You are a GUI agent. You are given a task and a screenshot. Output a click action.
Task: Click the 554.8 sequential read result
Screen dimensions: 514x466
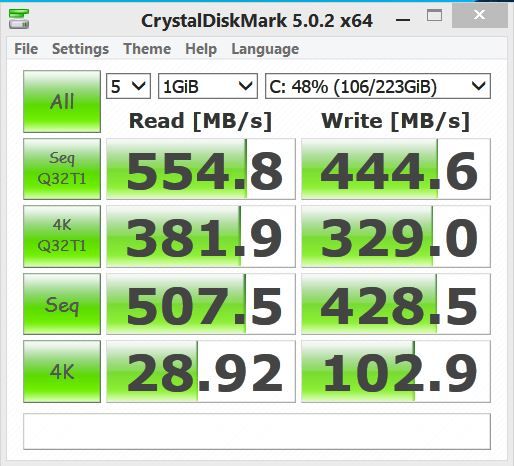click(201, 169)
